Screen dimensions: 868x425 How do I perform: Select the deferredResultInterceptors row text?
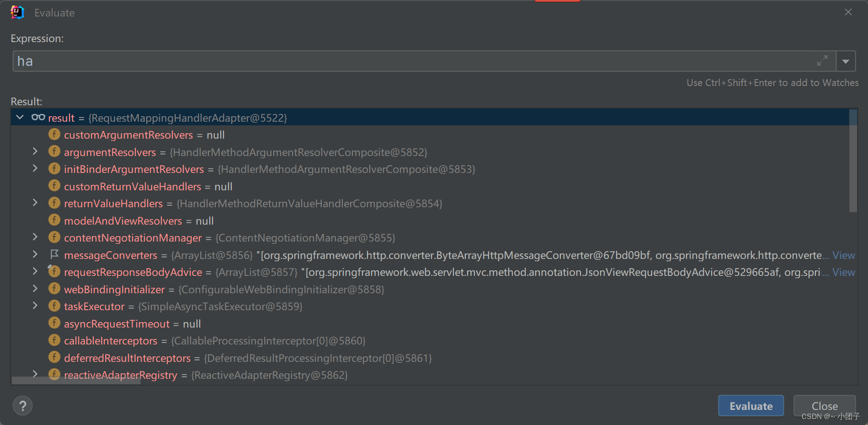248,358
